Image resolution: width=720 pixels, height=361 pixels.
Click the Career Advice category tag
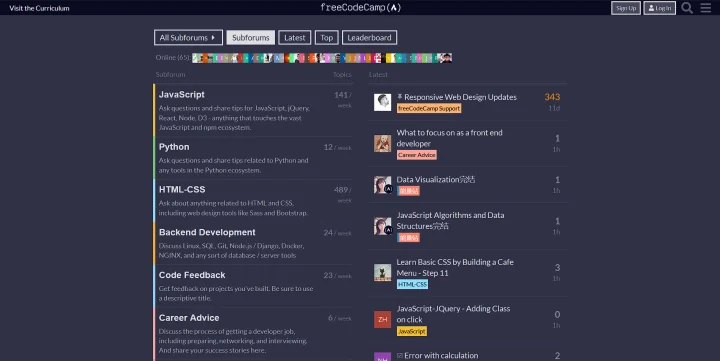tap(416, 155)
